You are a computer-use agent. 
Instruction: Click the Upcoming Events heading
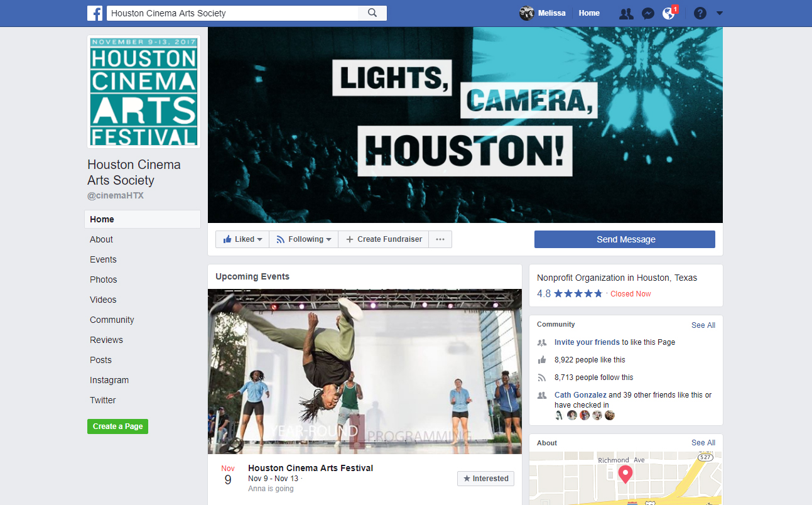tap(252, 276)
